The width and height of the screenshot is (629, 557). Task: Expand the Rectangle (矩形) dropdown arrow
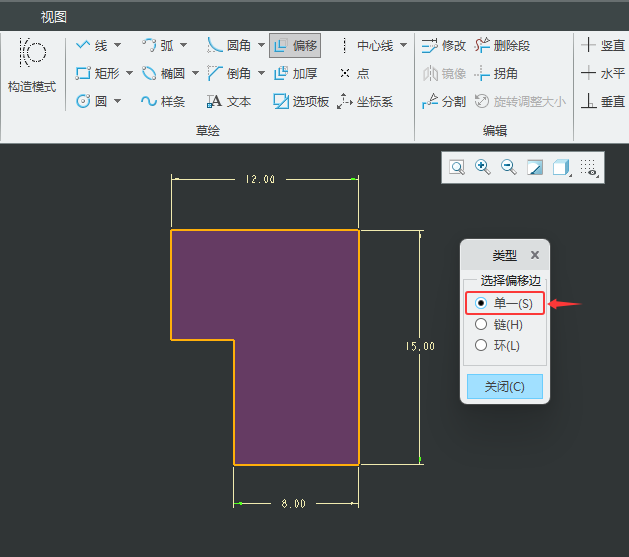coord(129,73)
